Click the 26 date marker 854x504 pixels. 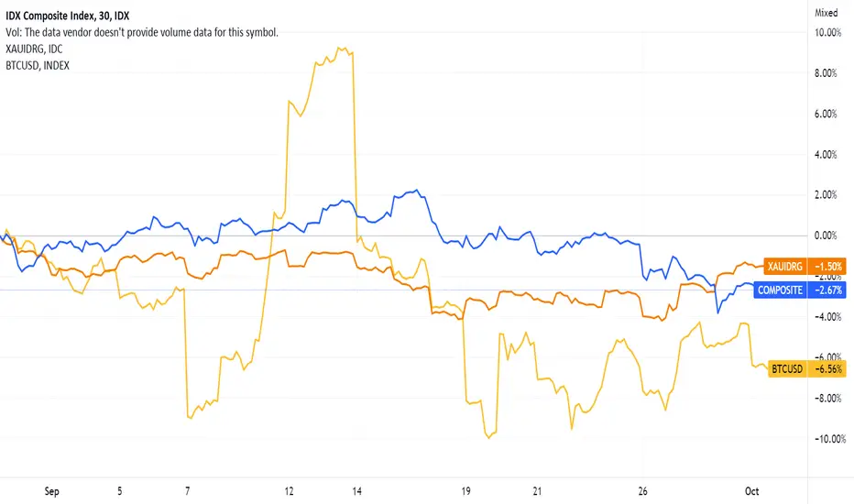coord(642,491)
